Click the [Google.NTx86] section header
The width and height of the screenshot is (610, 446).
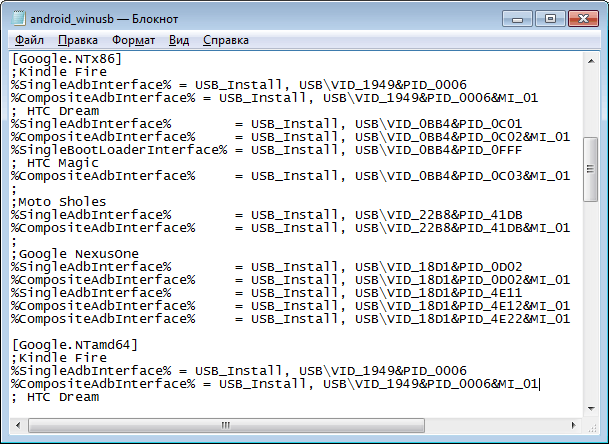point(67,59)
